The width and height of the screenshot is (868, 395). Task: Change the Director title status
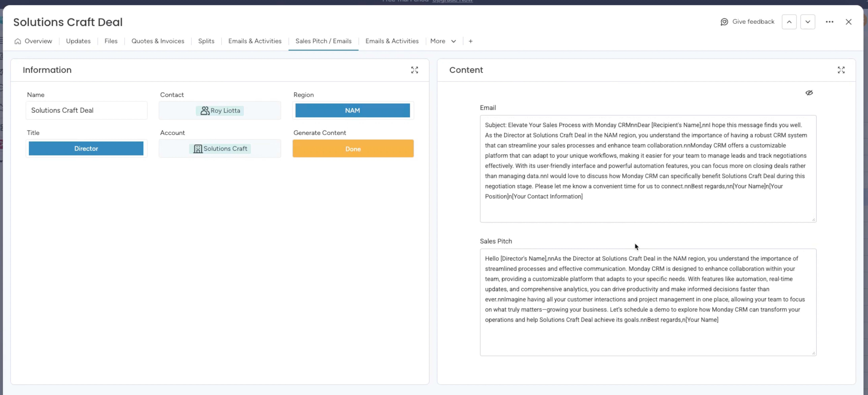tap(86, 149)
